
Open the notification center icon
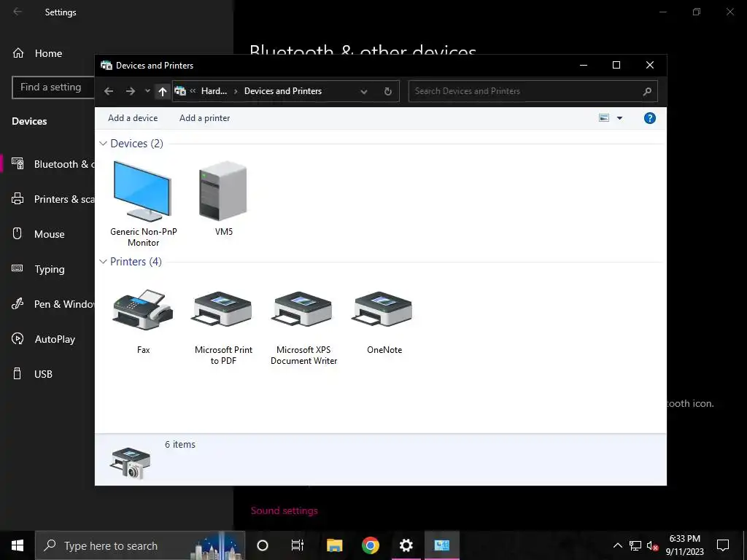[723, 545]
